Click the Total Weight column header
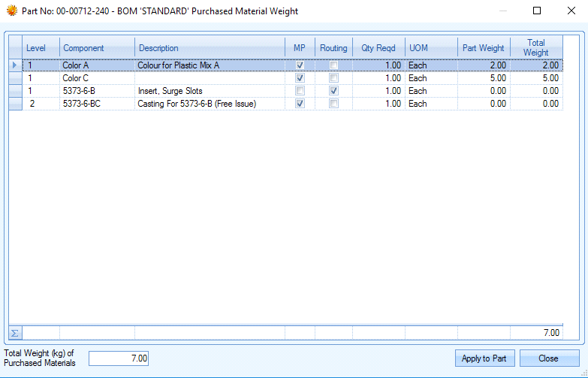The width and height of the screenshot is (588, 378). [535, 48]
